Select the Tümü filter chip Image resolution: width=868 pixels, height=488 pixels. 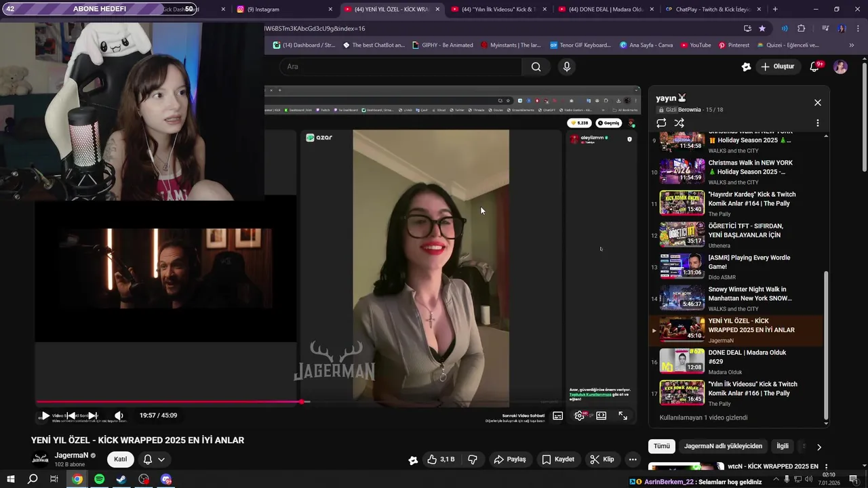point(662,446)
